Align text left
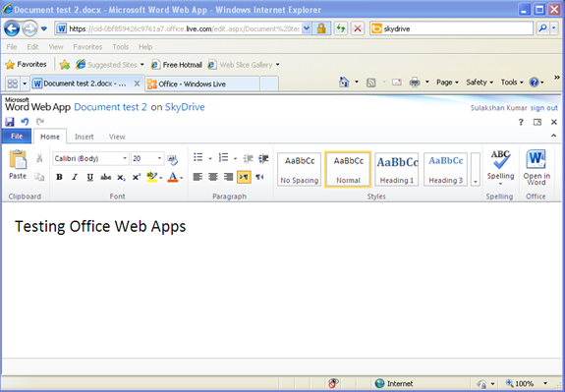This screenshot has height=392, width=565. click(198, 177)
